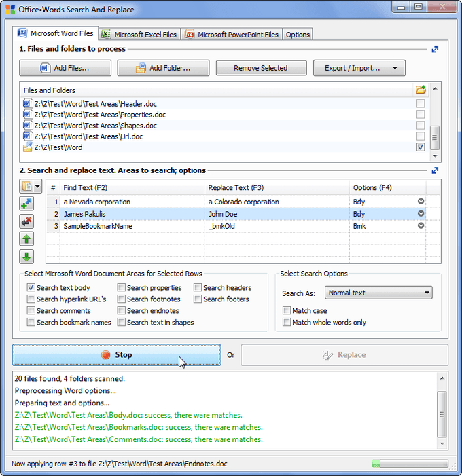Click the Add Files button
The height and width of the screenshot is (476, 462).
pos(65,68)
